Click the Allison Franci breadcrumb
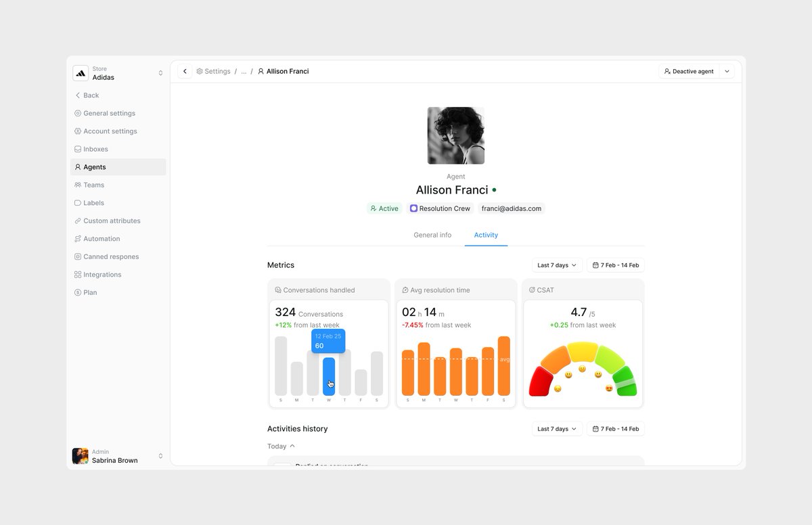The image size is (812, 525). pyautogui.click(x=283, y=71)
